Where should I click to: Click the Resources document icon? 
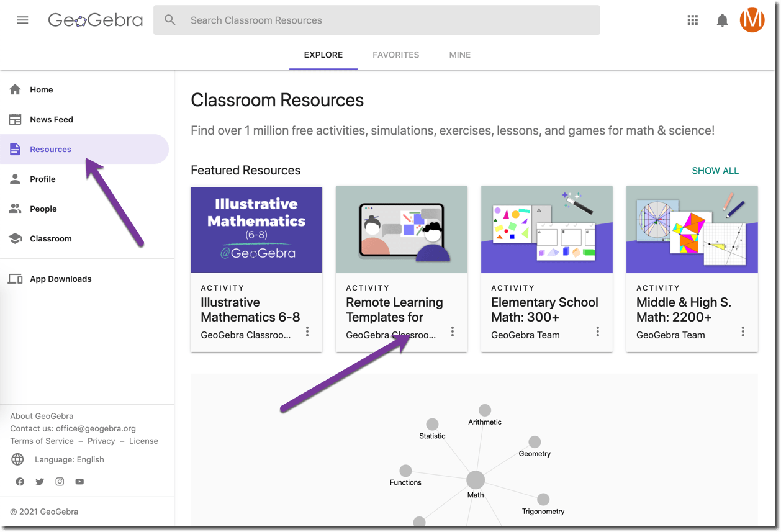pos(16,149)
